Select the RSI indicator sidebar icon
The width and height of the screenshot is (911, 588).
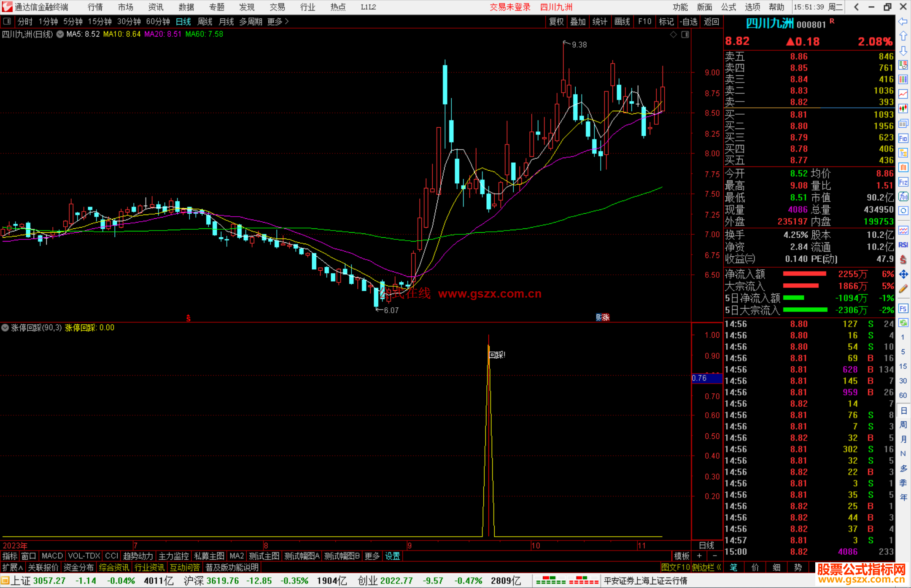(x=903, y=245)
